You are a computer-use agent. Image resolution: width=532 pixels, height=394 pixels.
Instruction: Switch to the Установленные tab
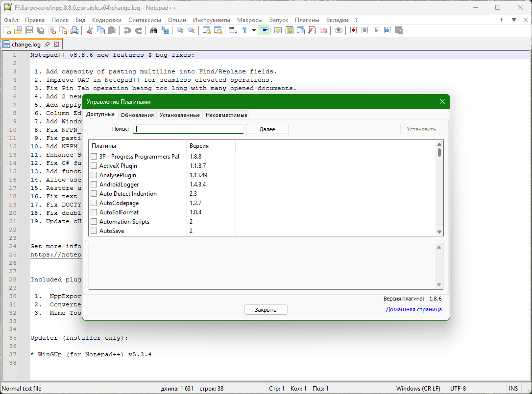[x=180, y=115]
